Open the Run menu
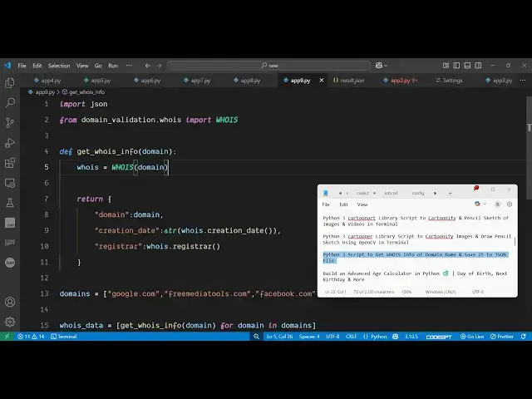532x399 pixels. coord(113,66)
